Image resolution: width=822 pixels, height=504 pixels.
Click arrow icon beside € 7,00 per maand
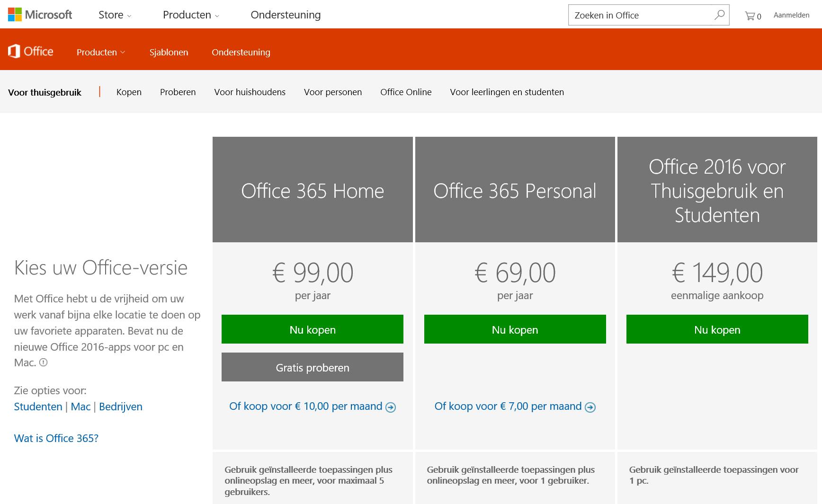click(x=590, y=407)
